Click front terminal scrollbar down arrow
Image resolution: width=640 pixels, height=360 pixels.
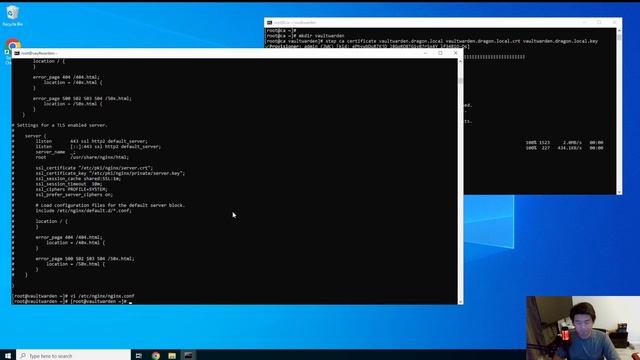pos(460,302)
